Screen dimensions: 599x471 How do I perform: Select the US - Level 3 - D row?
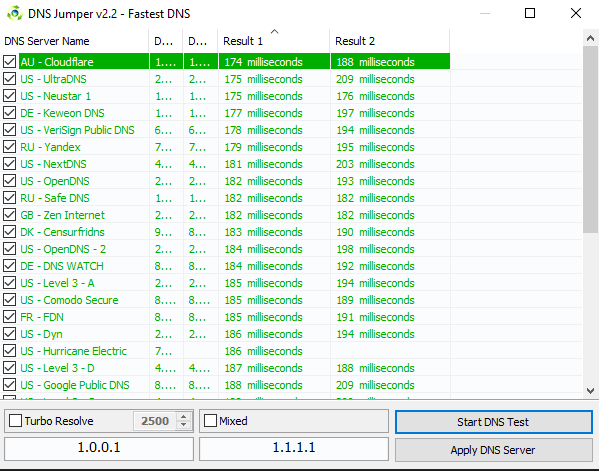click(x=226, y=367)
